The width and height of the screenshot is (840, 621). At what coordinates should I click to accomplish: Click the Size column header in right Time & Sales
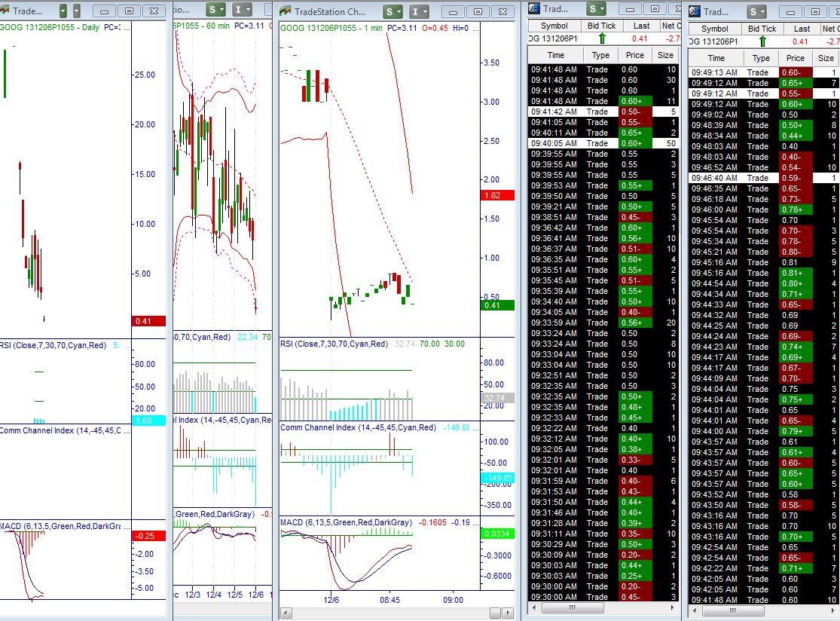coord(826,58)
